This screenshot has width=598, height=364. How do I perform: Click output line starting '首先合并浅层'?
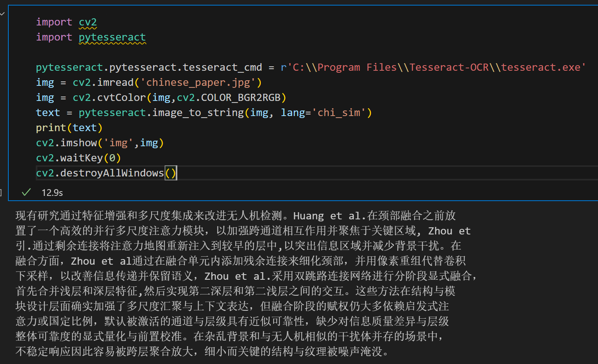[235, 291]
